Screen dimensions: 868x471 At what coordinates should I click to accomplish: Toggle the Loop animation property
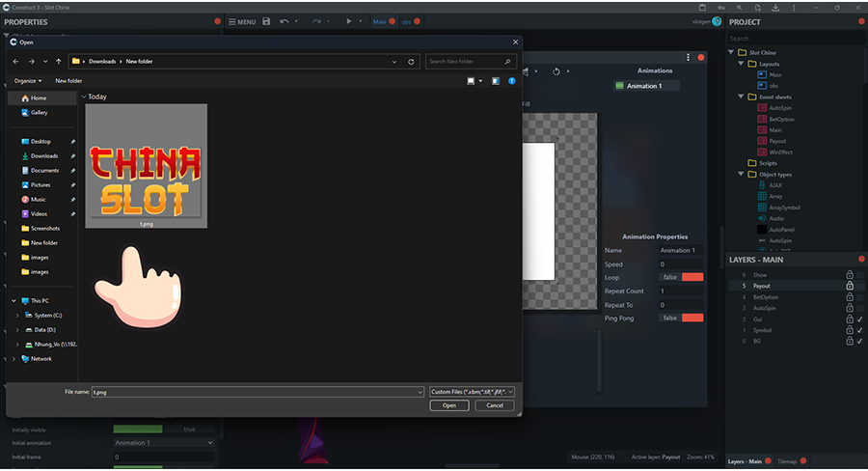click(x=692, y=277)
